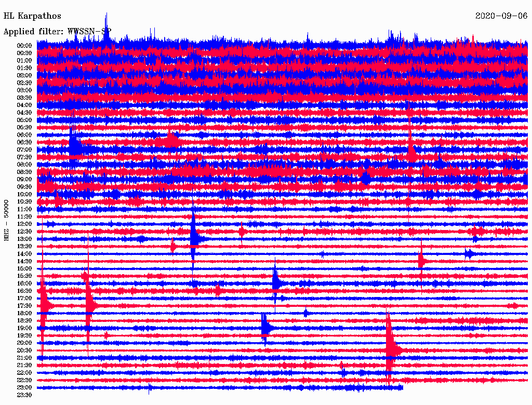The image size is (532, 405).
Task: Click the 06:30 time label
Action: pos(24,142)
